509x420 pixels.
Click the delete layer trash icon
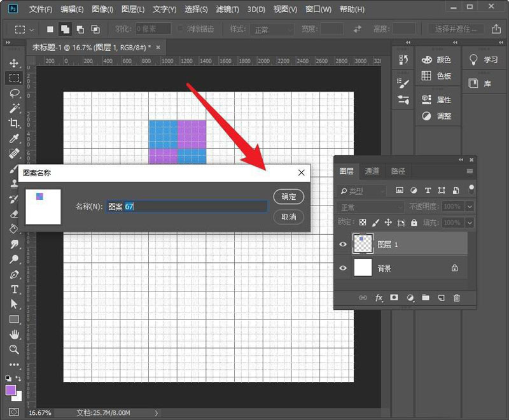pos(456,297)
